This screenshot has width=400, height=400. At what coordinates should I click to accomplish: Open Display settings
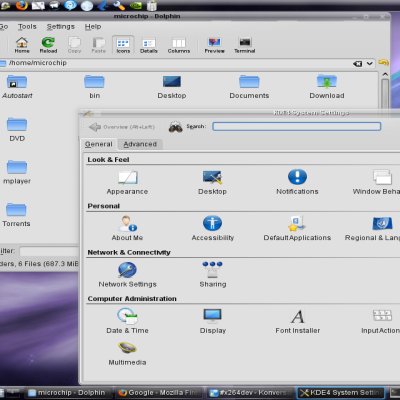click(x=213, y=321)
